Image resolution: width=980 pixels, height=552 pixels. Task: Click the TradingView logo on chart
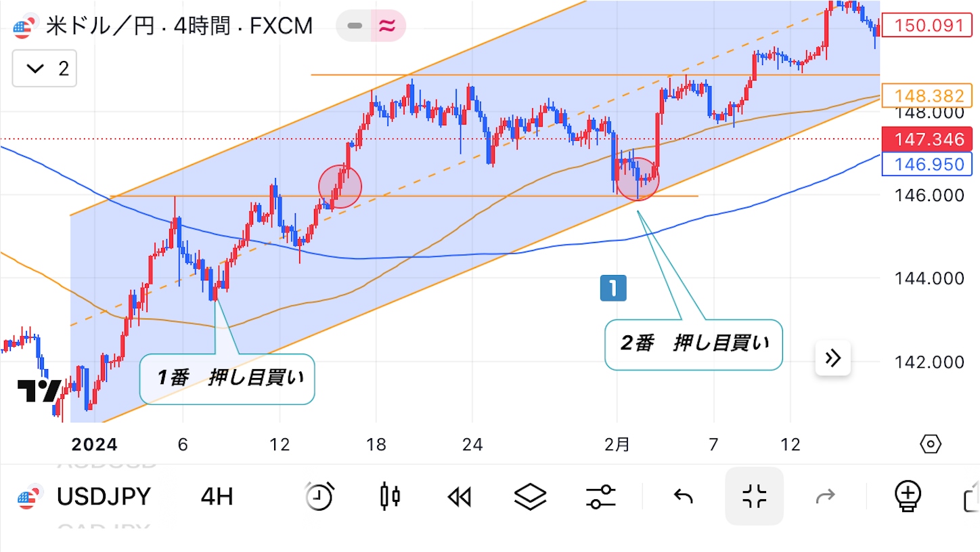(x=40, y=390)
